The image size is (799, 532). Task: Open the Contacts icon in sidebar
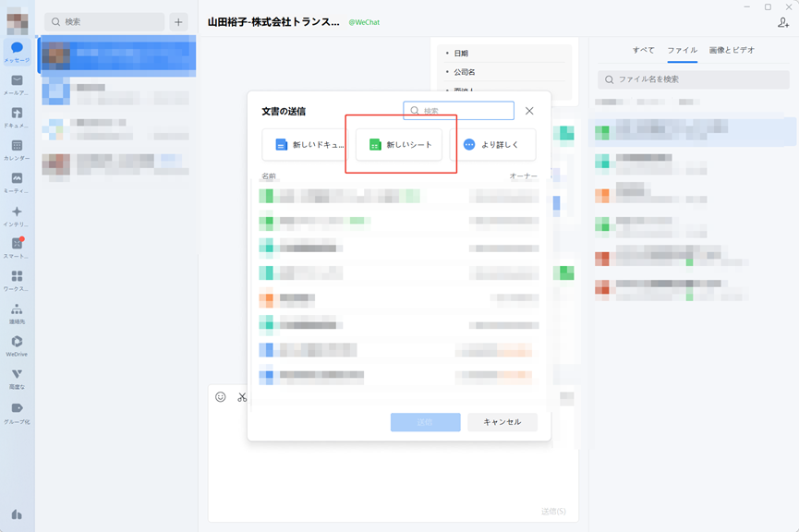[17, 313]
